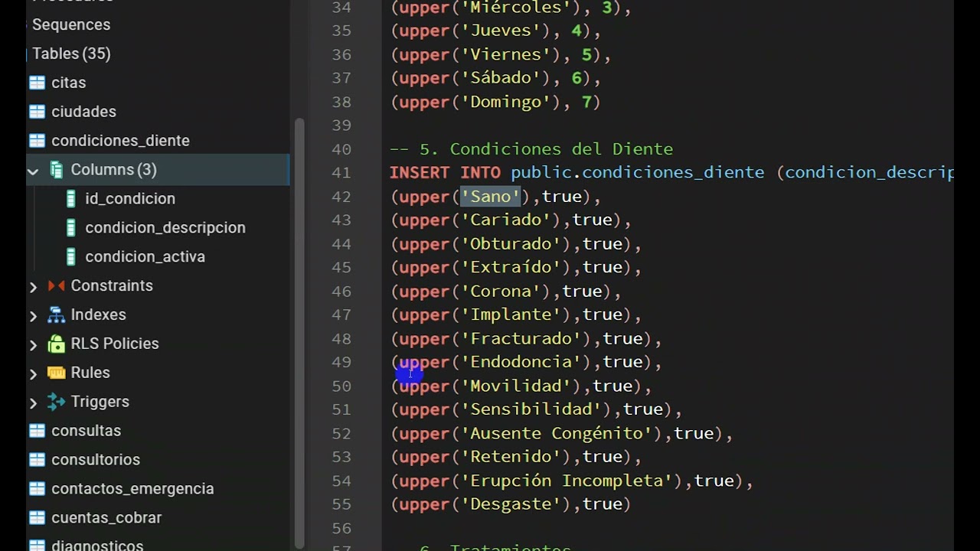Select the Sequences tree item
Screen dimensions: 980x551
(71, 24)
